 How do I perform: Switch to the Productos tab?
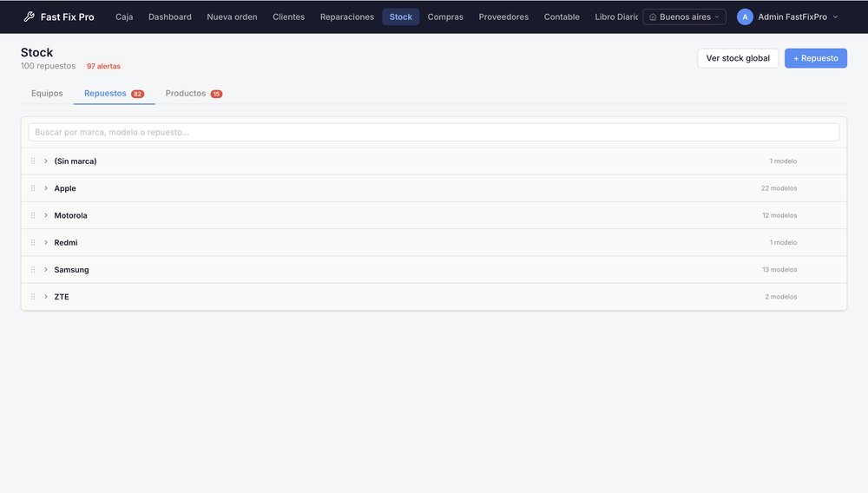pos(194,94)
